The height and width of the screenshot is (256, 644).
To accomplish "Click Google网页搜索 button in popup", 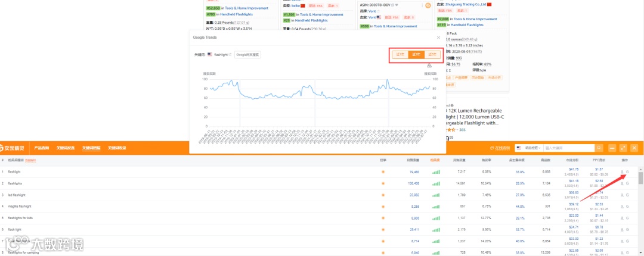I will click(247, 55).
